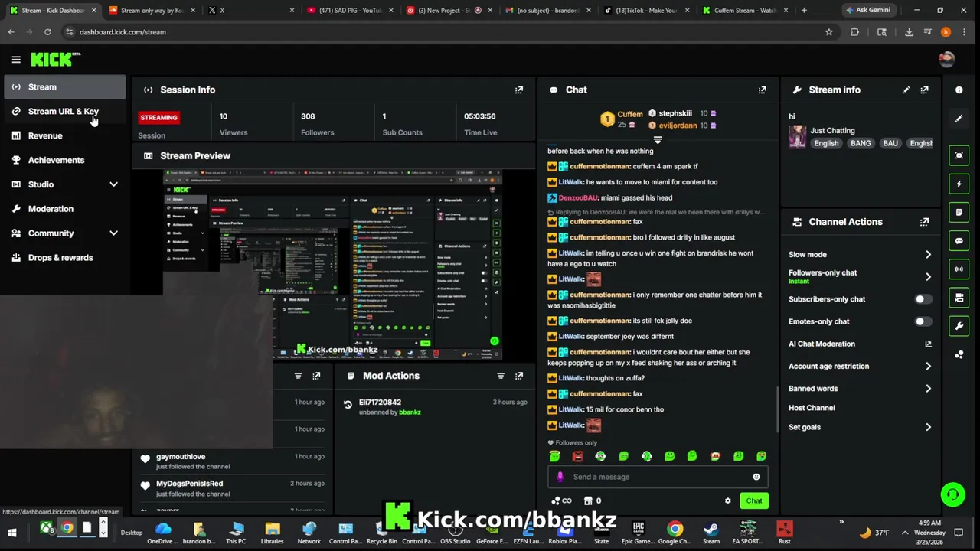Viewport: 980px width, 551px height.
Task: Open Set goals options
Action: pos(860,427)
